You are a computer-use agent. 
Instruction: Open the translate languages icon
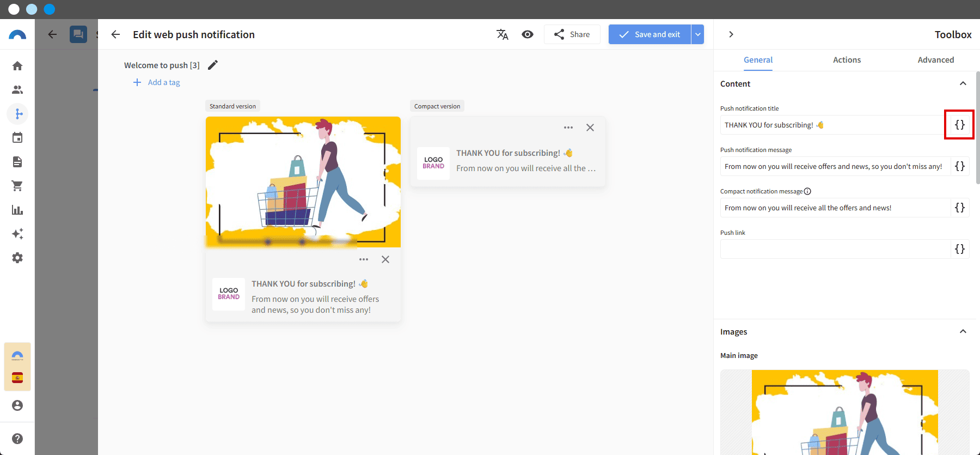[503, 34]
